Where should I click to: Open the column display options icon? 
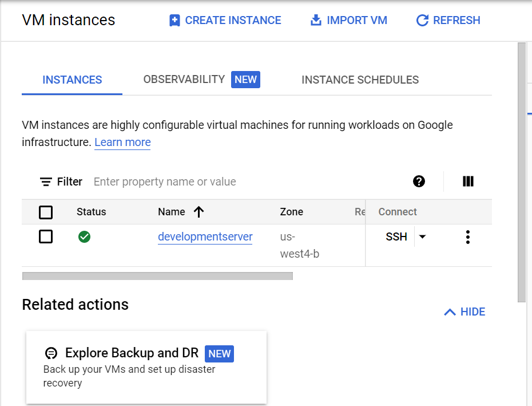click(468, 182)
